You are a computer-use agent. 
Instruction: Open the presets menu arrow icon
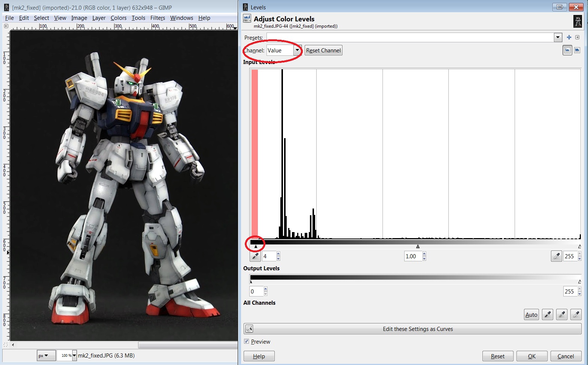pyautogui.click(x=577, y=37)
